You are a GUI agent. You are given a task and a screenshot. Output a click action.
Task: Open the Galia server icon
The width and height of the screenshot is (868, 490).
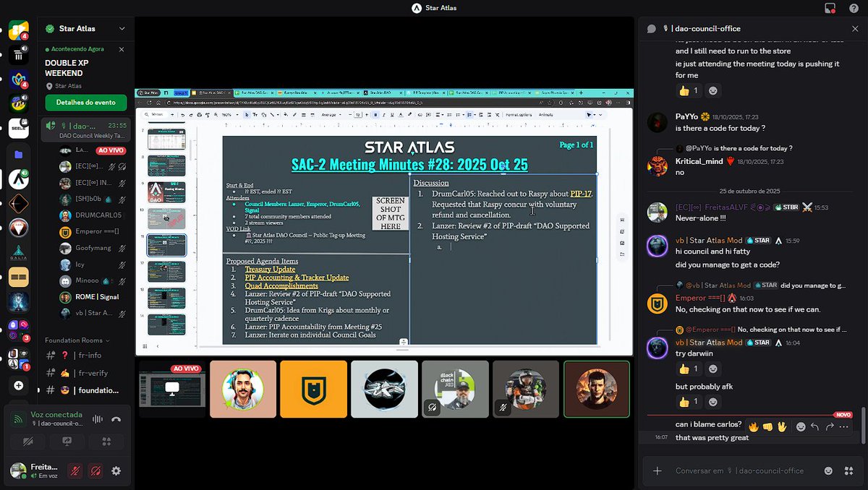tap(19, 253)
